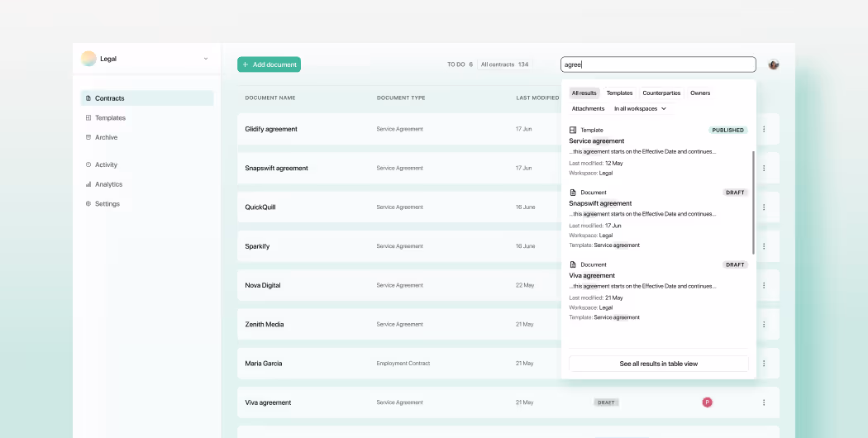868x438 pixels.
Task: Click Add document button
Action: coord(269,64)
